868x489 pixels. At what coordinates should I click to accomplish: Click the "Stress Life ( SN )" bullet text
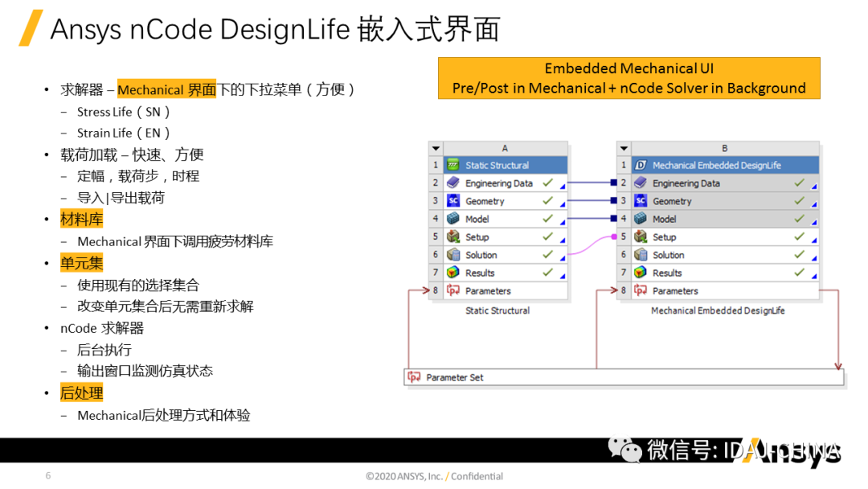(x=124, y=112)
